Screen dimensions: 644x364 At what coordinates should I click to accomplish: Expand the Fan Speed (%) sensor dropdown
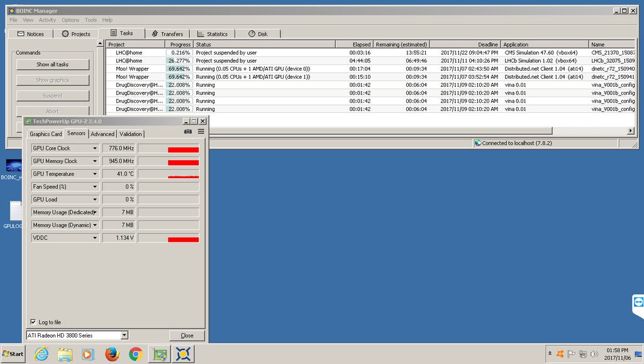(95, 186)
